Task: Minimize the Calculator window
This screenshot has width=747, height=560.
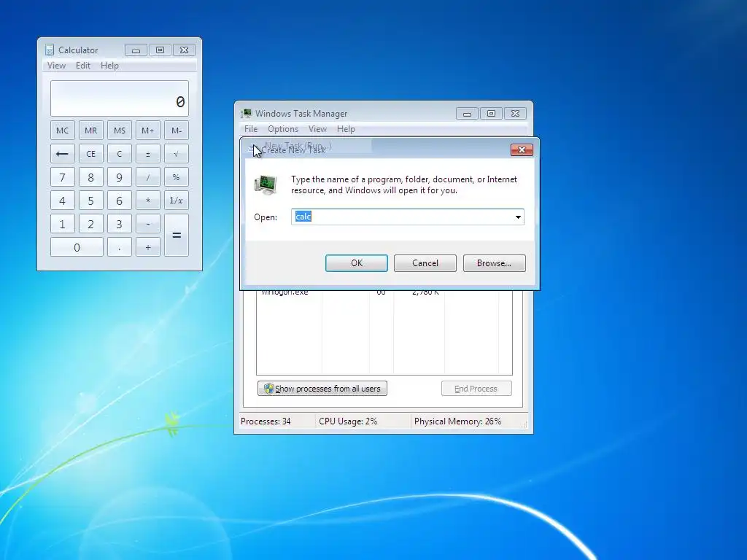Action: point(136,50)
